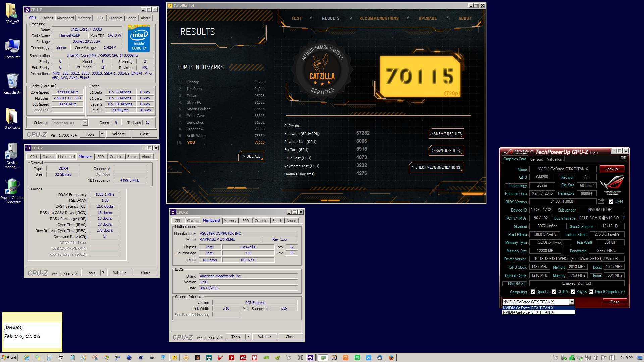The width and height of the screenshot is (644, 362).
Task: Click the red 64 icon in the taskbar
Action: coord(243,358)
